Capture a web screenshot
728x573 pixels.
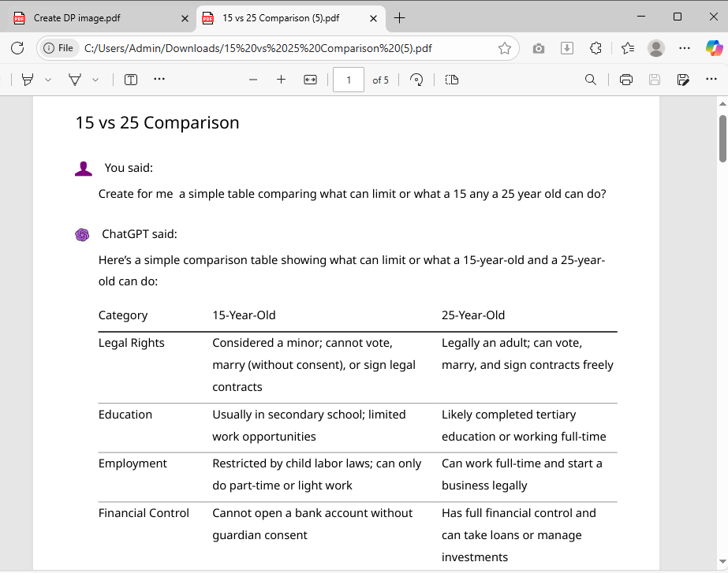pyautogui.click(x=538, y=48)
